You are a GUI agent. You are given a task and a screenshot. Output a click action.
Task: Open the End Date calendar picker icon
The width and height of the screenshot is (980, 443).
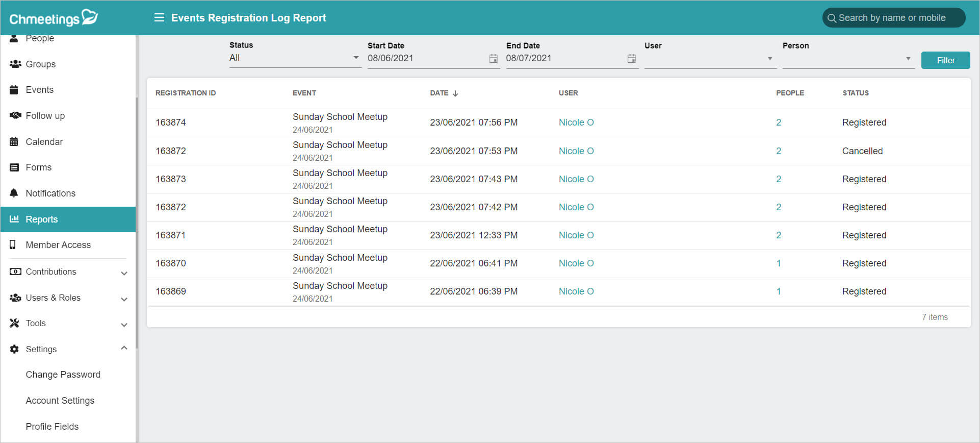631,59
